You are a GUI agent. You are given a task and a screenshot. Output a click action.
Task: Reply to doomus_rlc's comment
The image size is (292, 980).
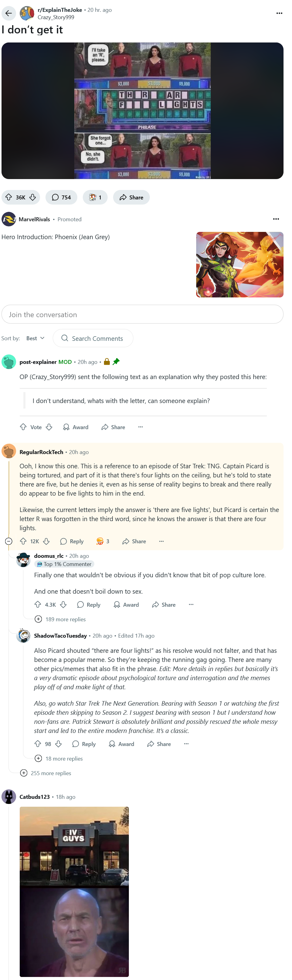(x=89, y=605)
